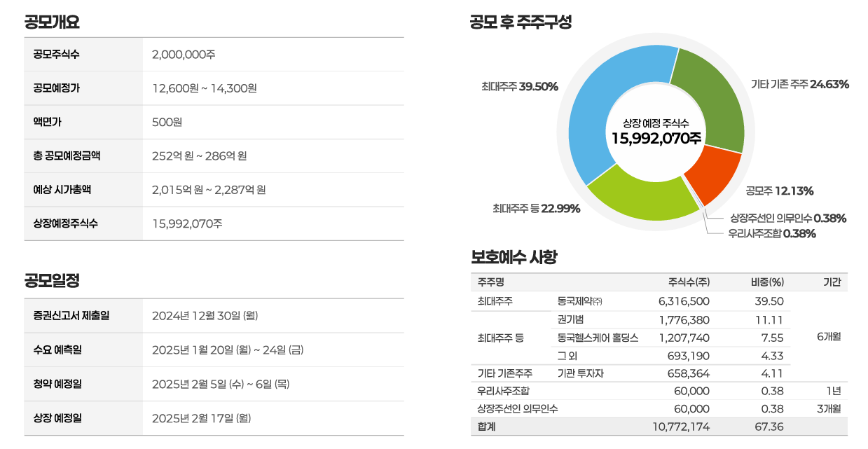Screen dimensions: 868x449
Task: Click the 권기범 row in lock-up table
Action: (569, 319)
